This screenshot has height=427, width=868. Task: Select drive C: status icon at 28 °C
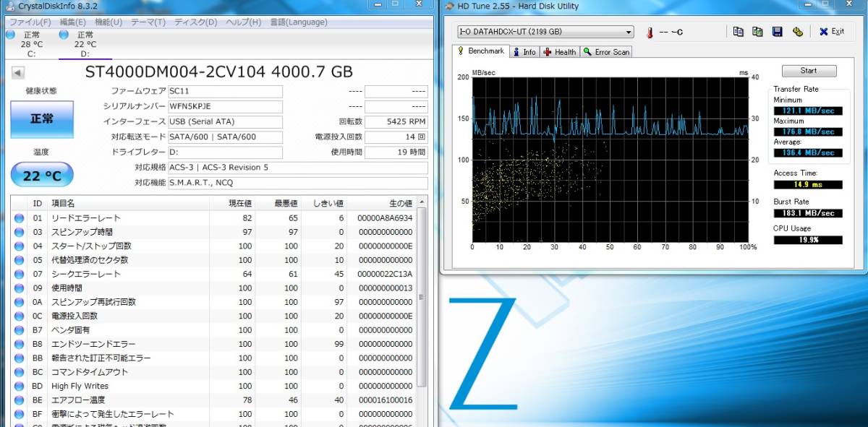click(10, 35)
